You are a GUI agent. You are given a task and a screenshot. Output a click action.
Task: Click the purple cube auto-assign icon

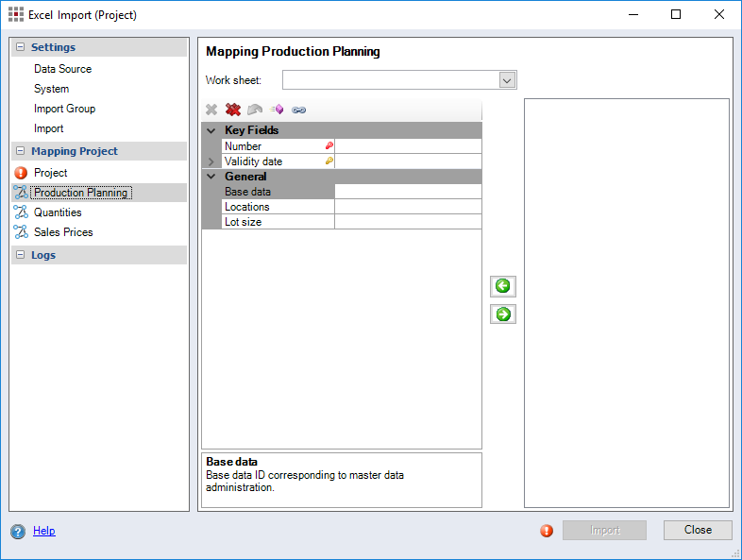[x=277, y=110]
